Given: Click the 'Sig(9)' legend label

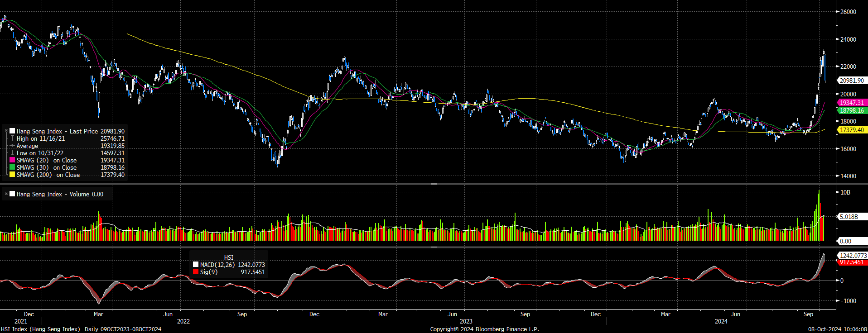Looking at the screenshot, I should tap(209, 272).
